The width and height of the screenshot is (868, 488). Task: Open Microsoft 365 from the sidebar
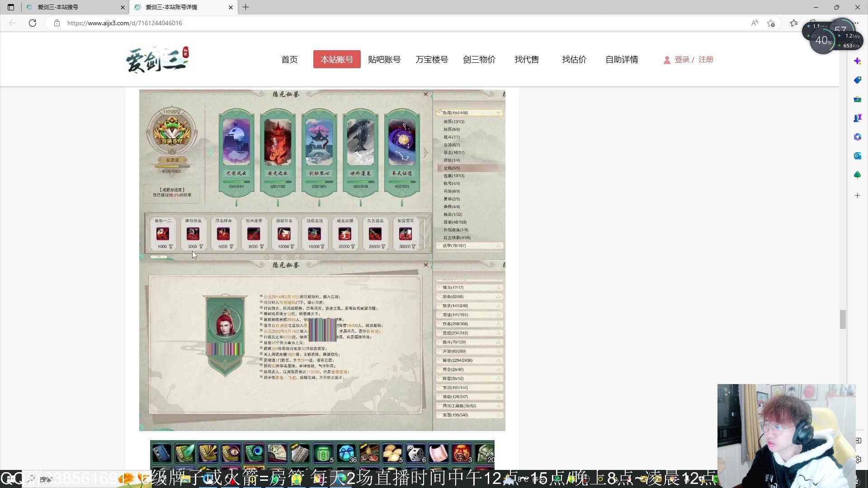tap(858, 137)
